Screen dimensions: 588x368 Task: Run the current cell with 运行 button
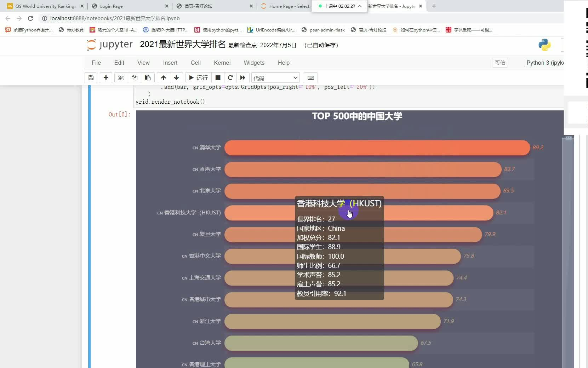coord(198,78)
